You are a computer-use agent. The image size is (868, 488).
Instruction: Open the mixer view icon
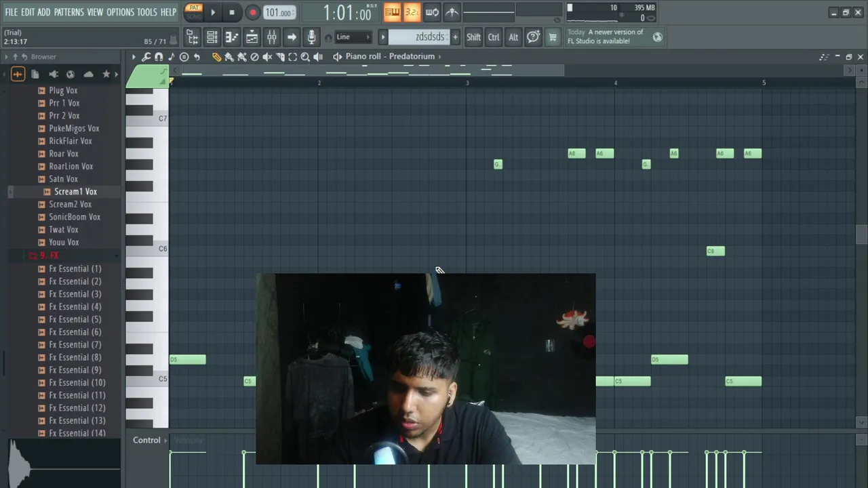pyautogui.click(x=271, y=37)
